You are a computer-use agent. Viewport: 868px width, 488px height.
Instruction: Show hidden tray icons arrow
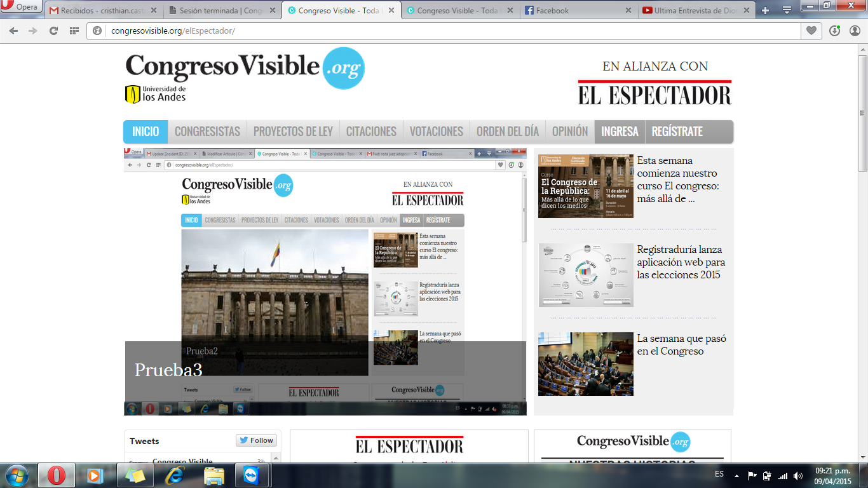coord(736,475)
